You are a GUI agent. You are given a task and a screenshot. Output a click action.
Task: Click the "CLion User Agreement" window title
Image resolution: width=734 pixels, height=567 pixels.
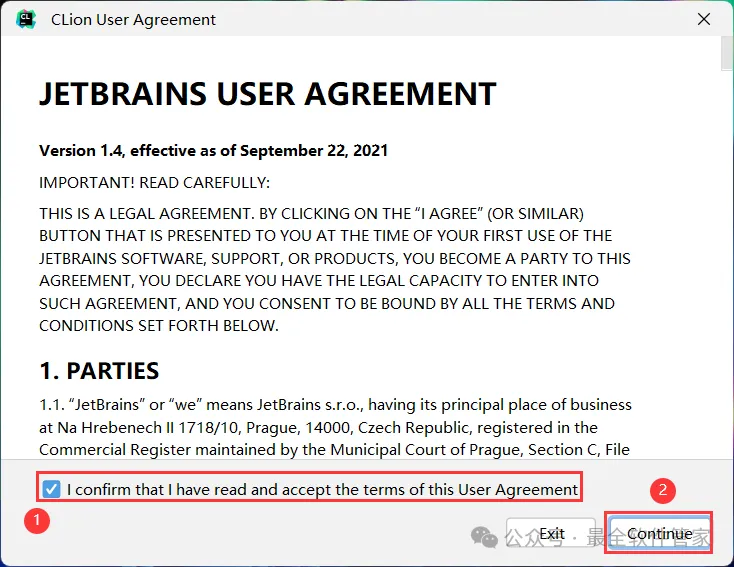pos(133,20)
